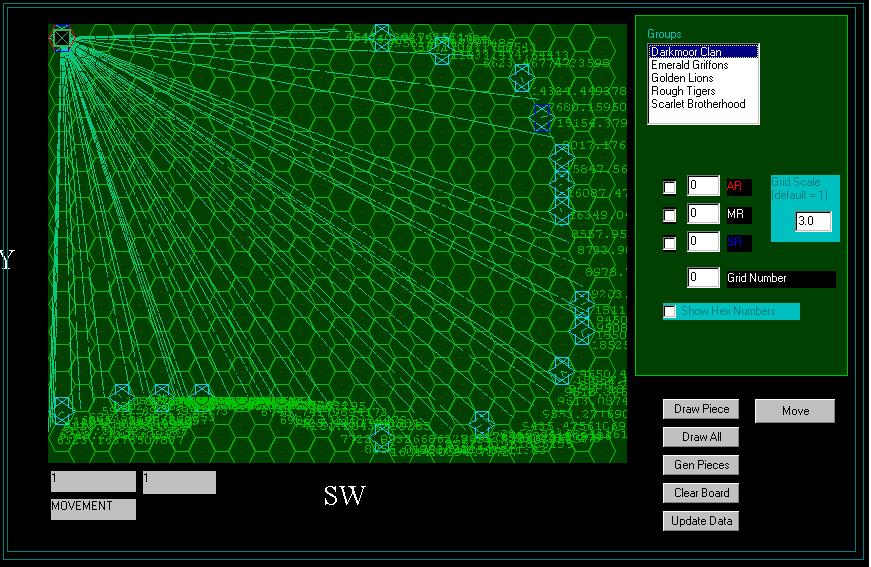Select Scarlet Brotherhood group

pos(702,104)
